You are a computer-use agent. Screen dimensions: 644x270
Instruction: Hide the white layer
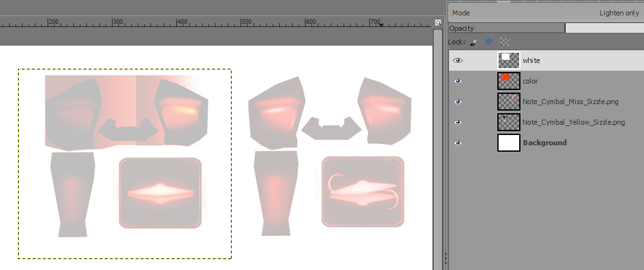coord(457,60)
